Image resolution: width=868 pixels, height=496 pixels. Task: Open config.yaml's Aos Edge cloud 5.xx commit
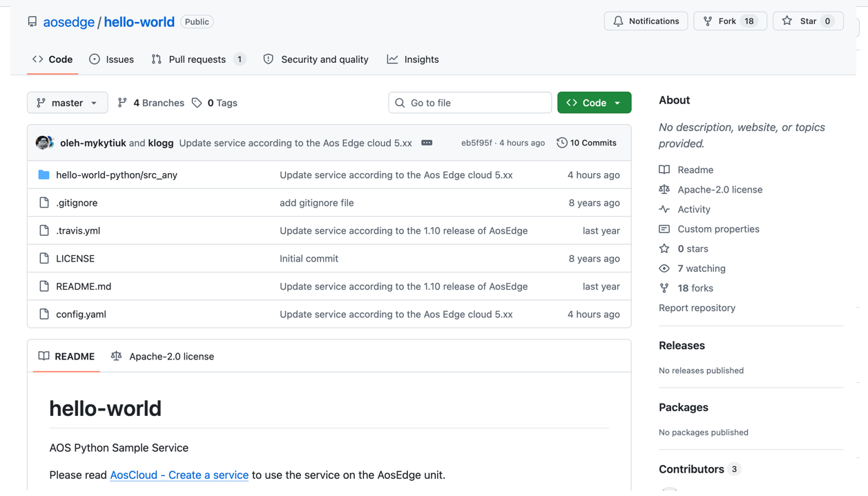point(396,314)
